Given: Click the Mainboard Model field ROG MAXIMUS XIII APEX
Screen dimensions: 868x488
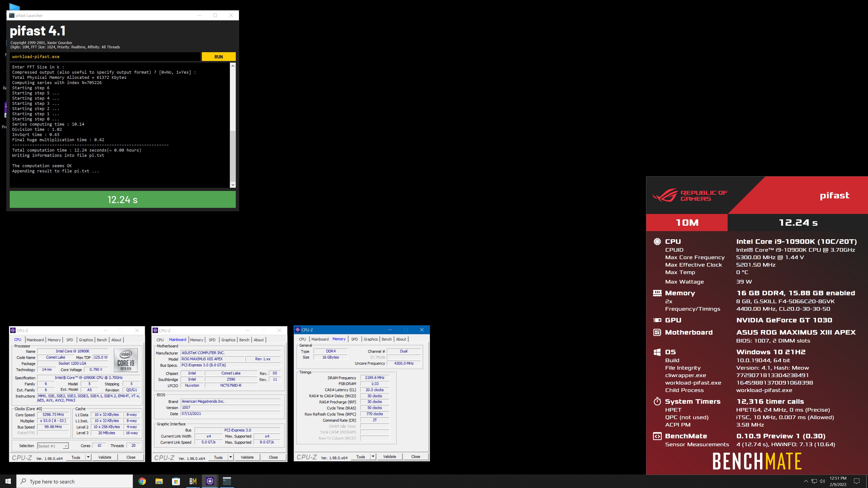Looking at the screenshot, I should pyautogui.click(x=213, y=359).
